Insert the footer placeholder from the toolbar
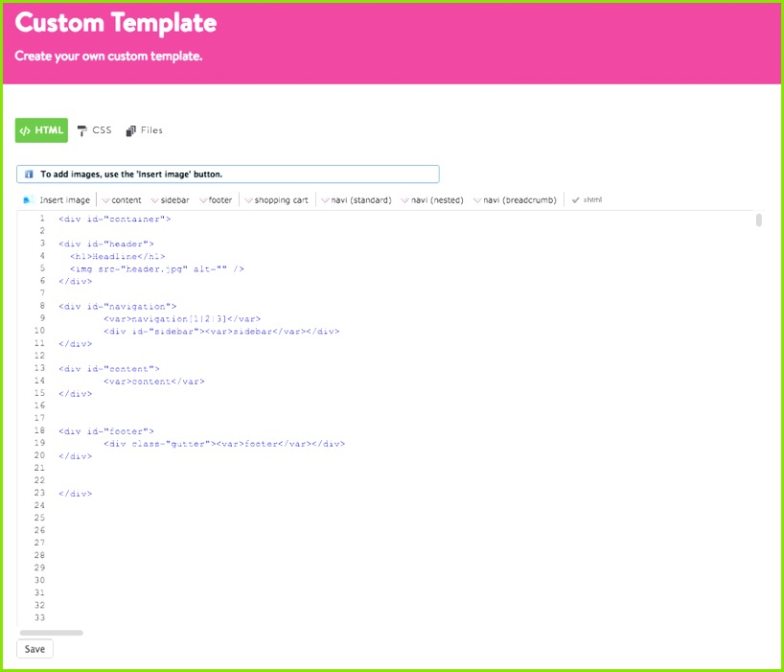This screenshot has height=672, width=784. pos(216,200)
